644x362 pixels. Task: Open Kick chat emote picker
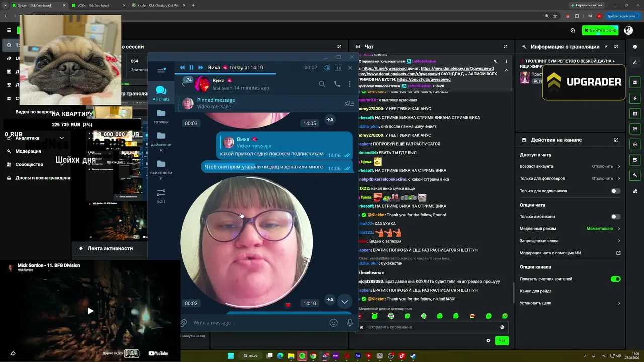[x=502, y=327]
